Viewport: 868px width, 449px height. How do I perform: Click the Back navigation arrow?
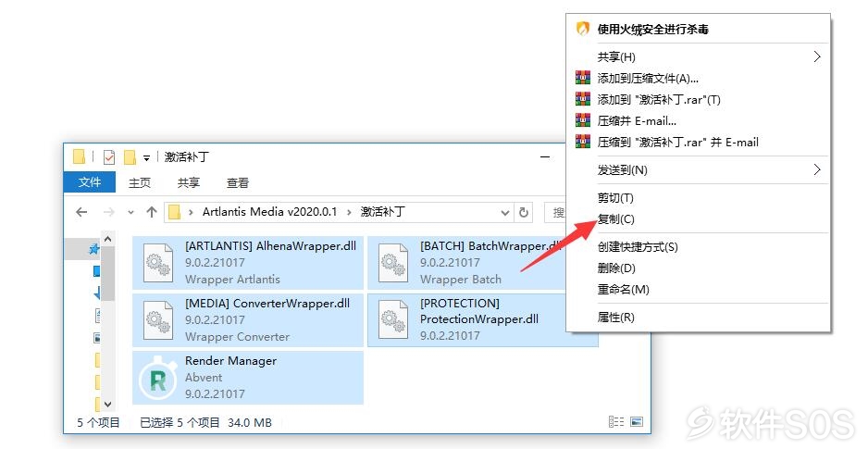point(81,212)
